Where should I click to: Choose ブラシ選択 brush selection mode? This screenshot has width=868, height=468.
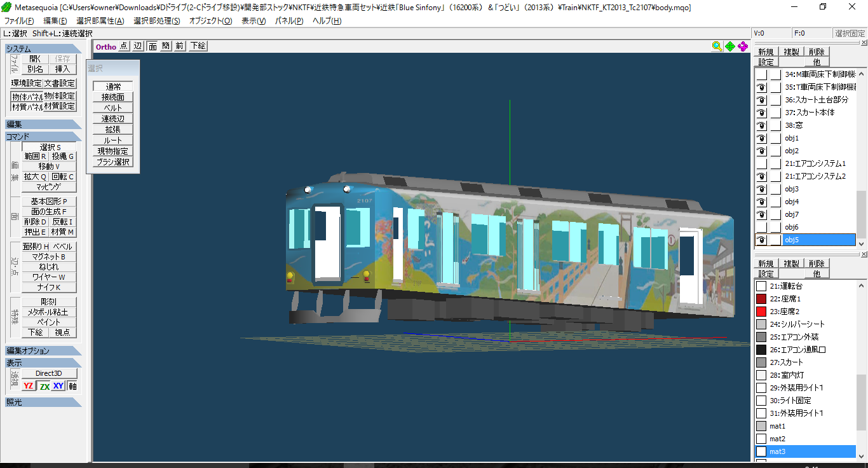pos(113,162)
